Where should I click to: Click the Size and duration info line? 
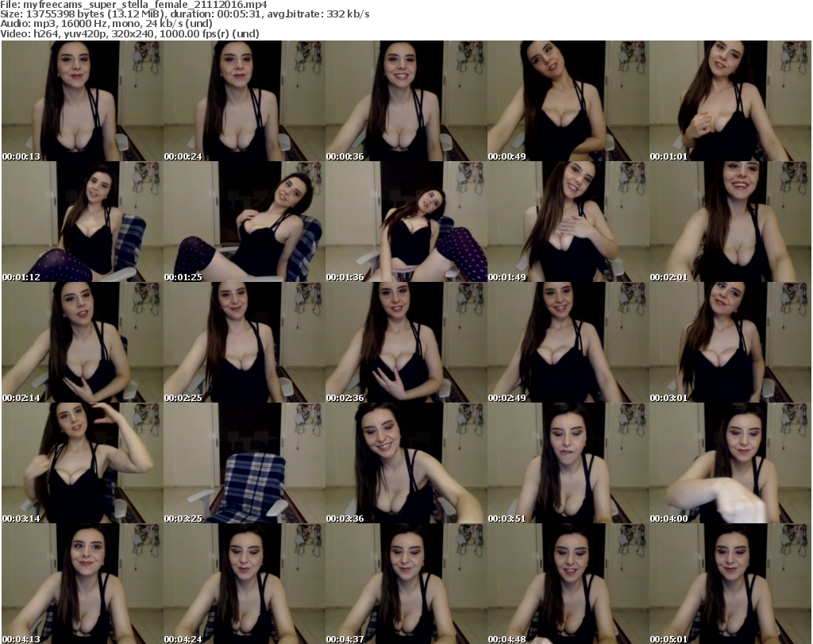coord(184,14)
